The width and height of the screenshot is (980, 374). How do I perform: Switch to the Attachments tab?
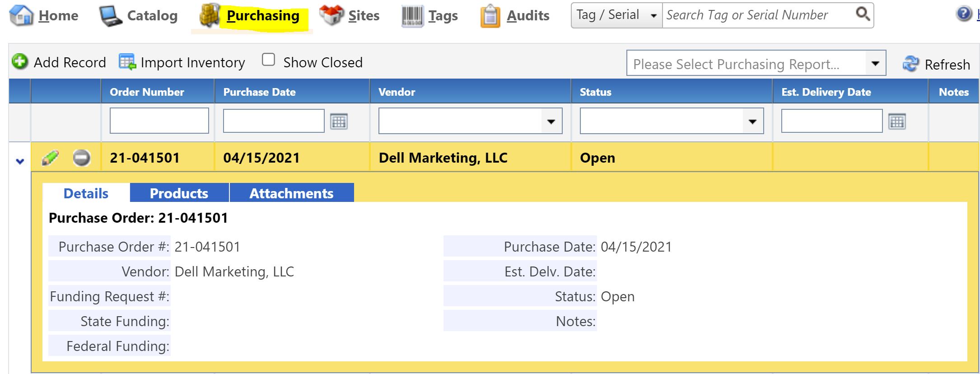(292, 193)
